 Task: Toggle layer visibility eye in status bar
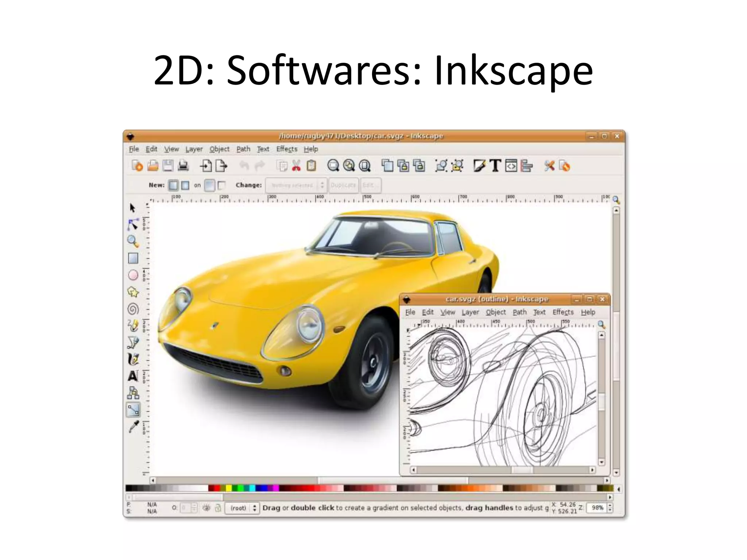206,507
